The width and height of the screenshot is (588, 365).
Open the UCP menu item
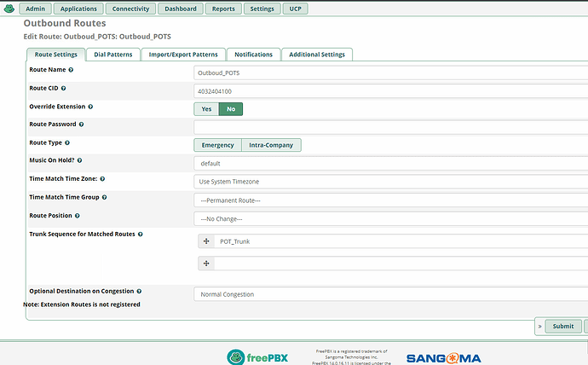[295, 9]
